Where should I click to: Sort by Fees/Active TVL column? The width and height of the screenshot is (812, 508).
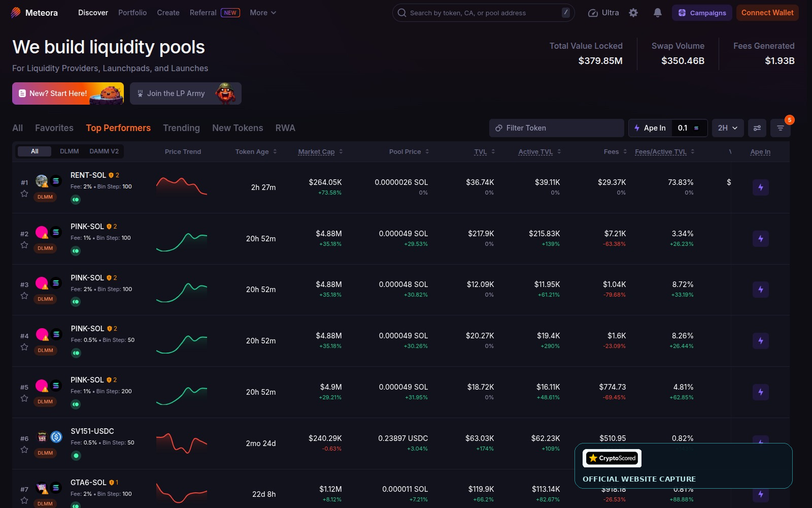point(665,151)
